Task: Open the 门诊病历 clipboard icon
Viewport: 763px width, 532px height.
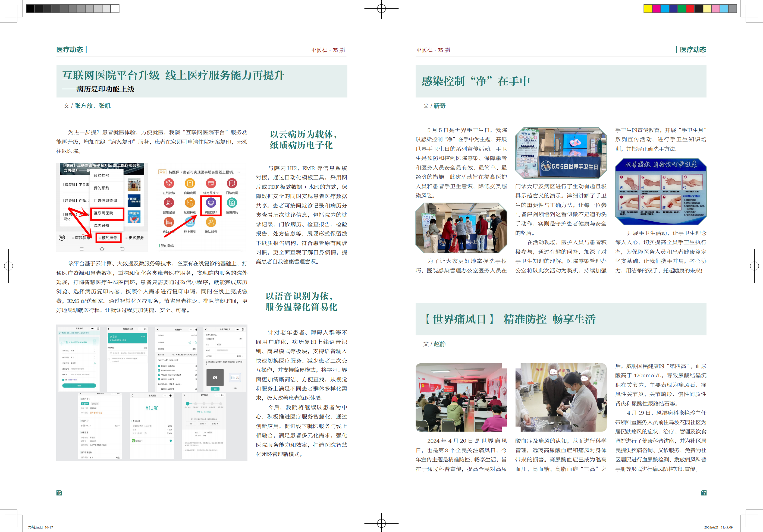Action: tap(232, 183)
